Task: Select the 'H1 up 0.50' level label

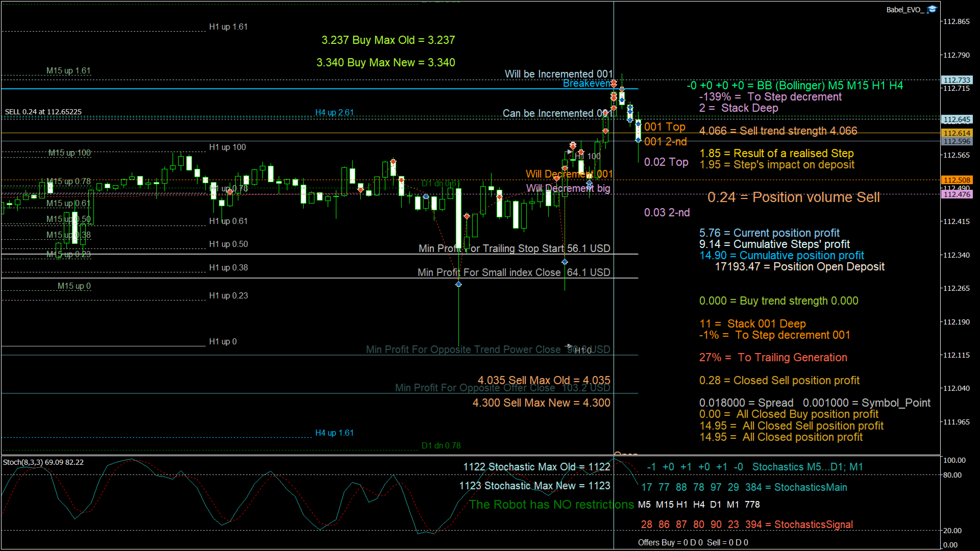Action: point(228,244)
